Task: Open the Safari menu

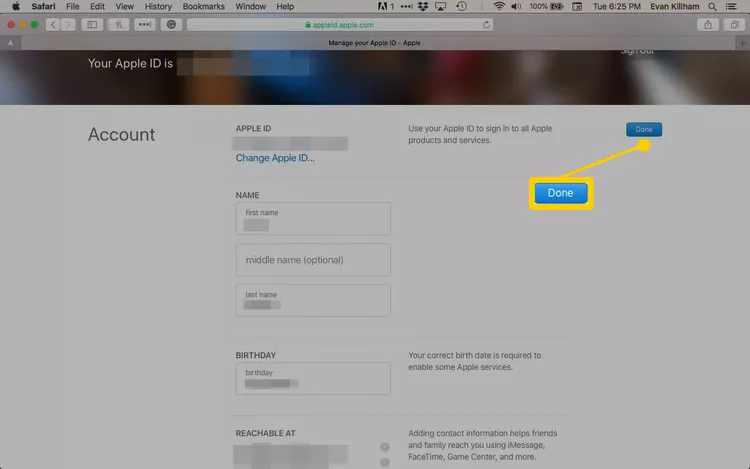Action: pos(43,6)
